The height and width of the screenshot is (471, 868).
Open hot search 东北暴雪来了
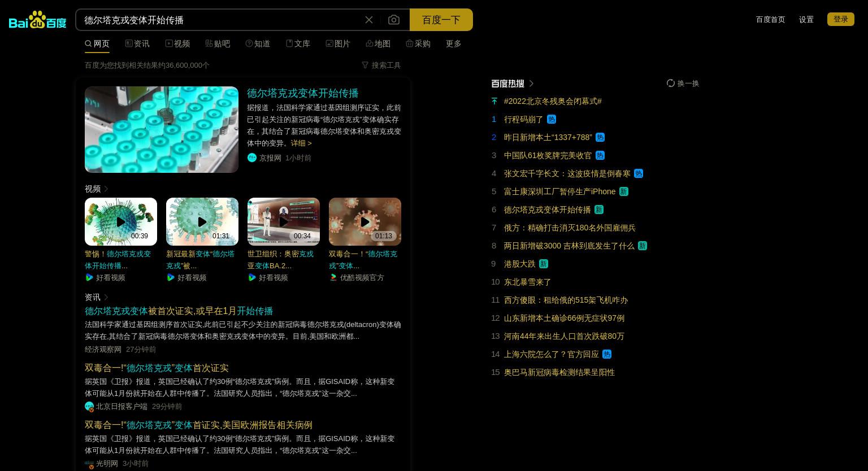[528, 282]
